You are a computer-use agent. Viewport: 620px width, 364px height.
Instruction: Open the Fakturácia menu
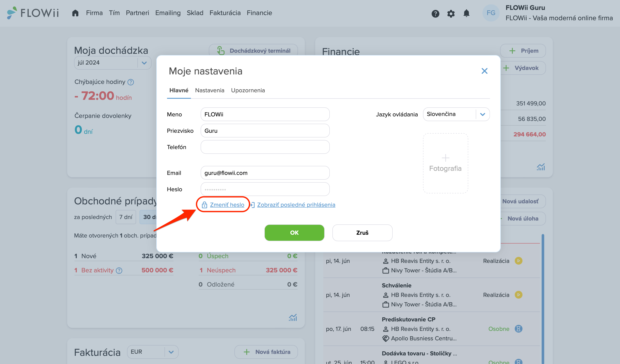tap(225, 13)
